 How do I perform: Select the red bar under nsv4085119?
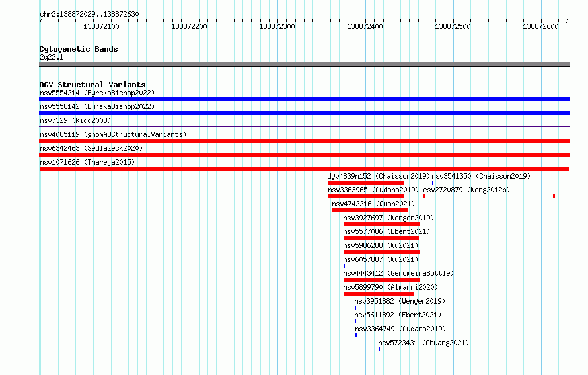304,141
